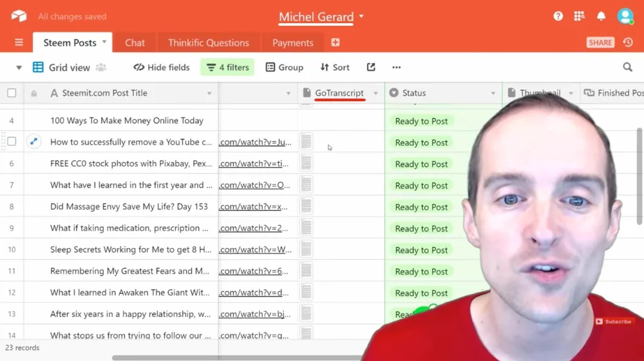Open attachment in Remembering My Greatest Fears row
This screenshot has height=361, width=644.
(306, 270)
